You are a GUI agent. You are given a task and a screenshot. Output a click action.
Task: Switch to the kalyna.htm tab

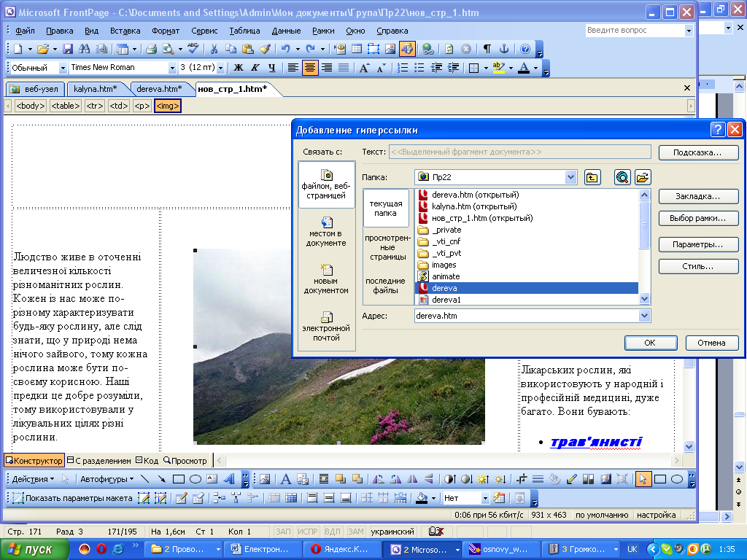point(96,89)
